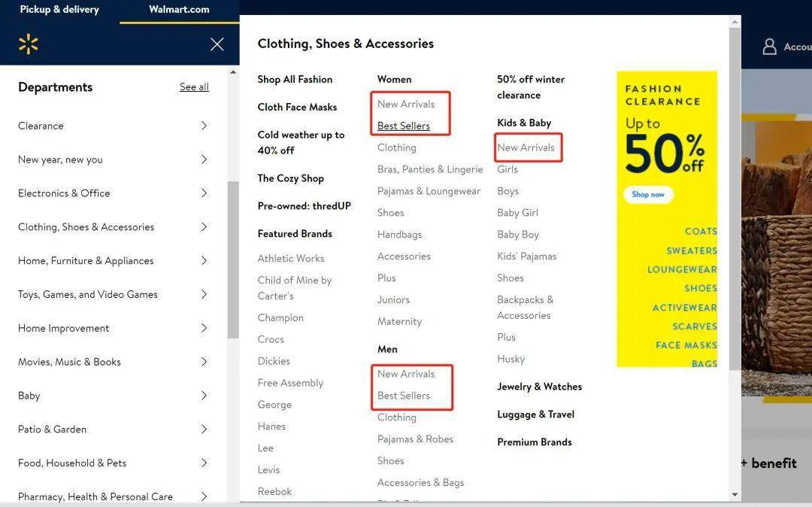Open The Cozy Shop link

coord(290,178)
